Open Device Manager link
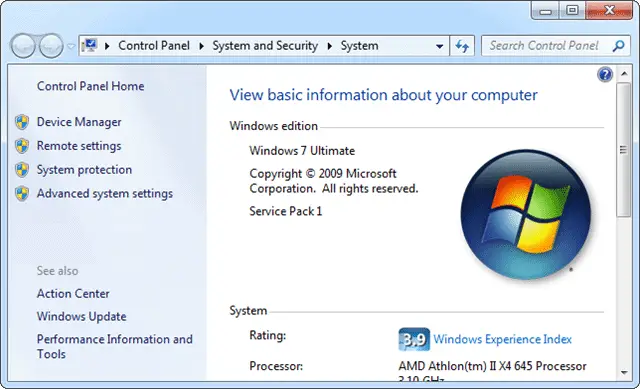 [x=79, y=122]
